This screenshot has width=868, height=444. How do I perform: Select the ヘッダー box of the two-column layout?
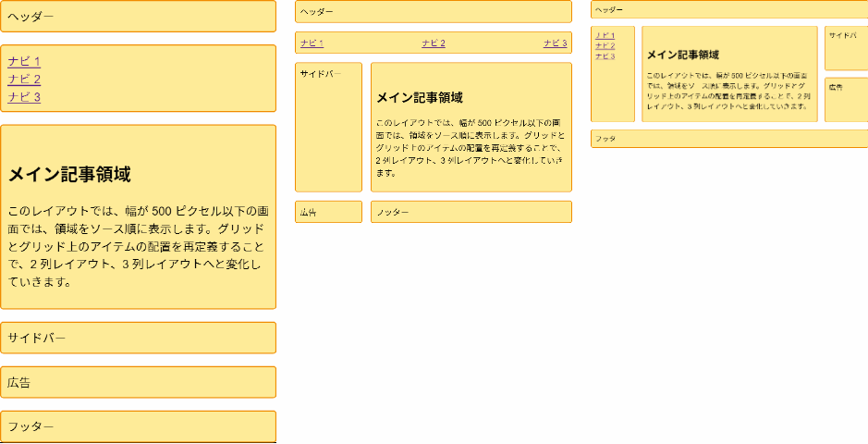[x=433, y=12]
